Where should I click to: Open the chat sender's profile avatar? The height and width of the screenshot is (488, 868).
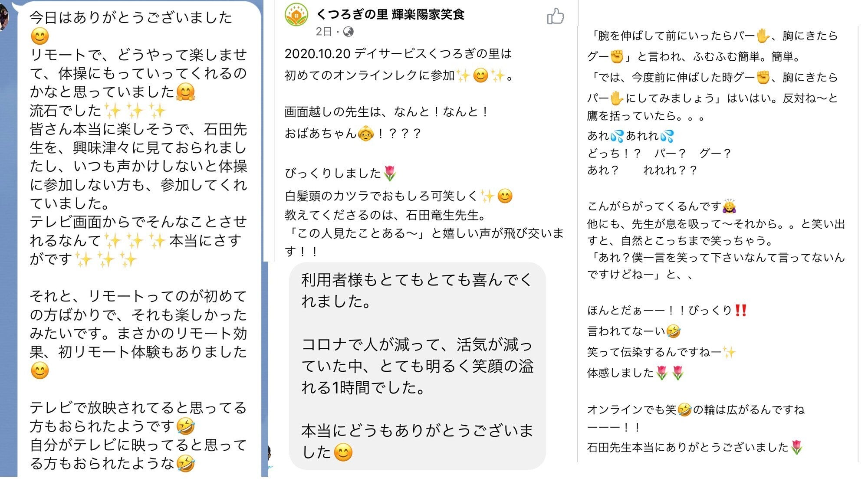pyautogui.click(x=3, y=17)
